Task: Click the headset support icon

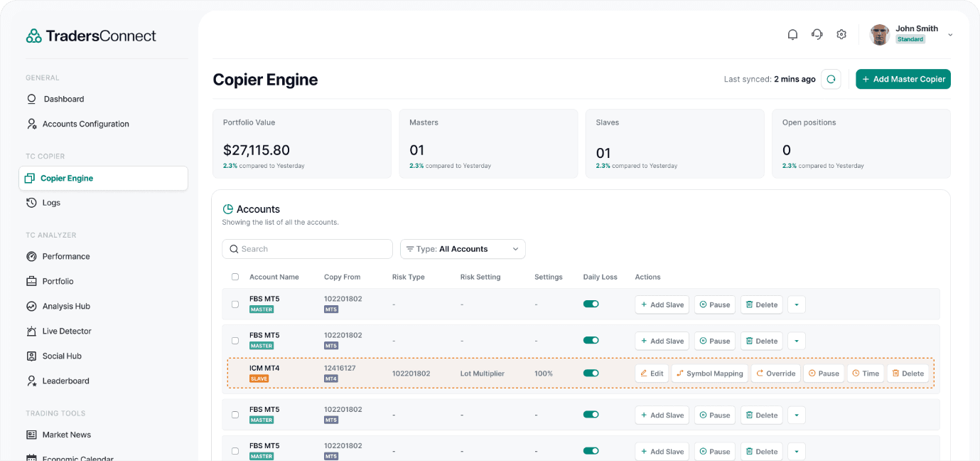Action: pos(817,34)
